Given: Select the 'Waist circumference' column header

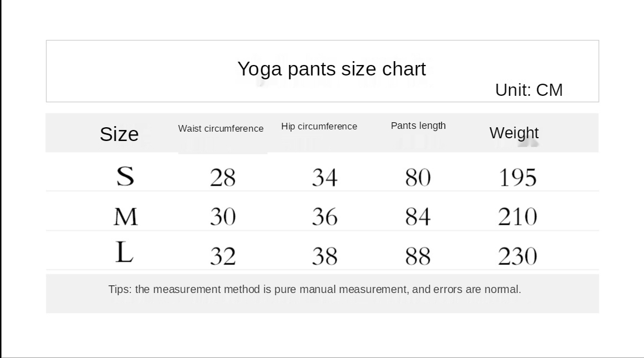Looking at the screenshot, I should click(x=220, y=128).
